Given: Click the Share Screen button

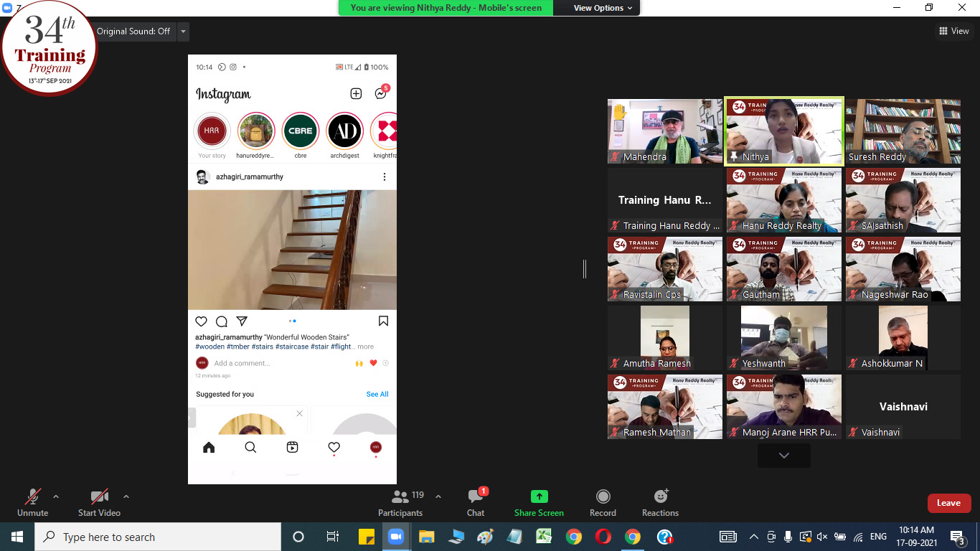Looking at the screenshot, I should point(539,502).
